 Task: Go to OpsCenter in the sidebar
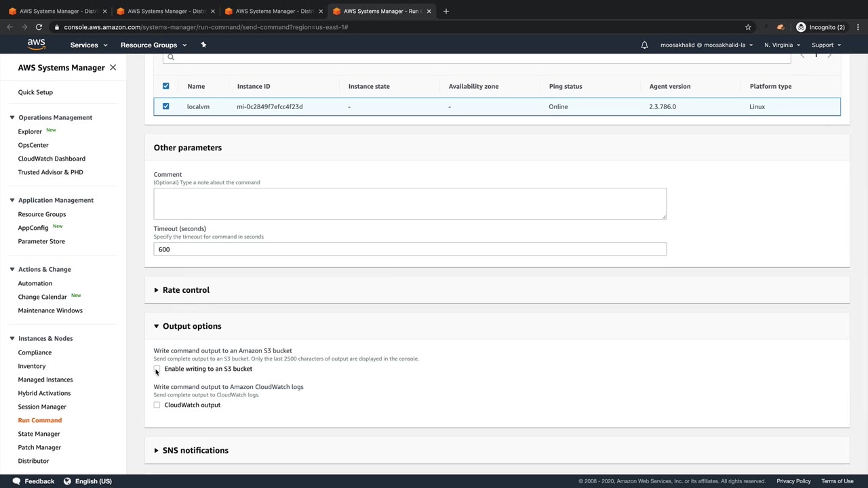tap(33, 145)
